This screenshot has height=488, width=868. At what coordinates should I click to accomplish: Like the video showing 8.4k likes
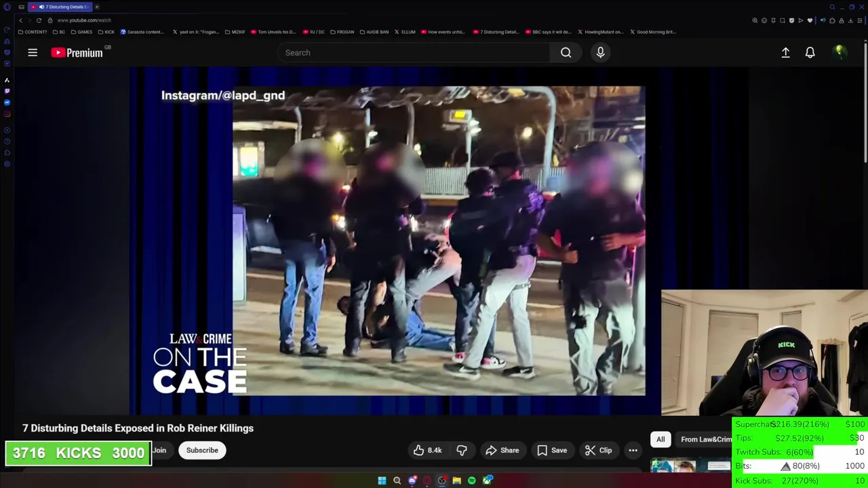click(x=427, y=450)
